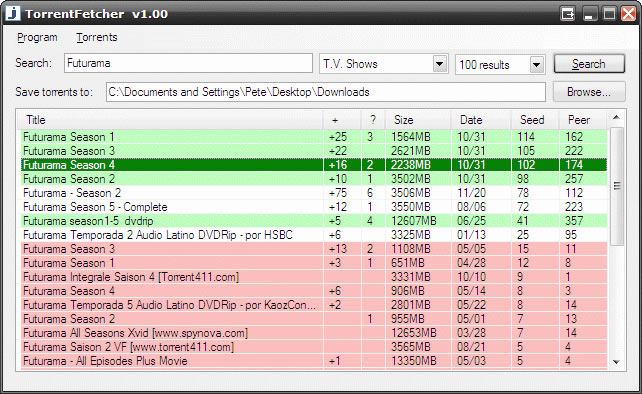
Task: Click the Search text field containing Futurama
Action: point(188,63)
